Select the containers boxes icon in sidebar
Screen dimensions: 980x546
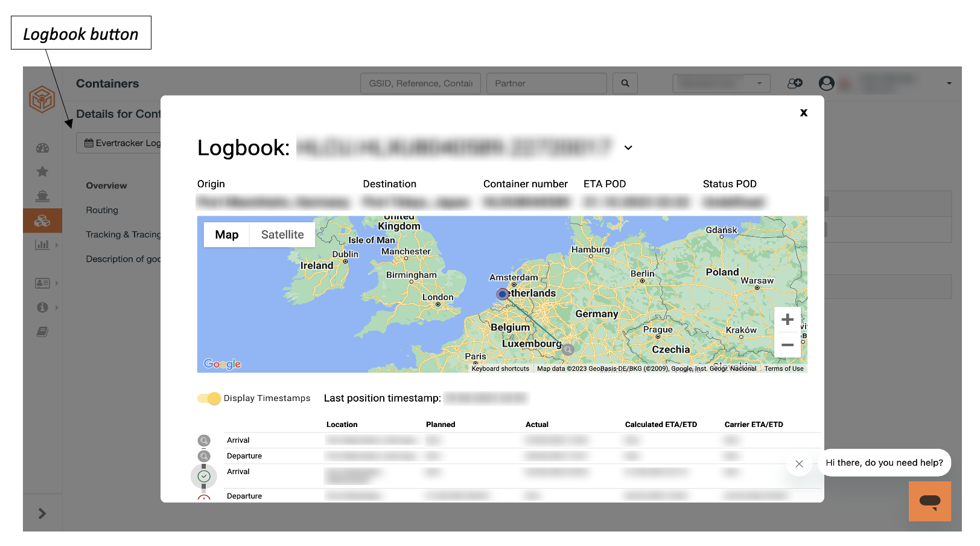42,220
